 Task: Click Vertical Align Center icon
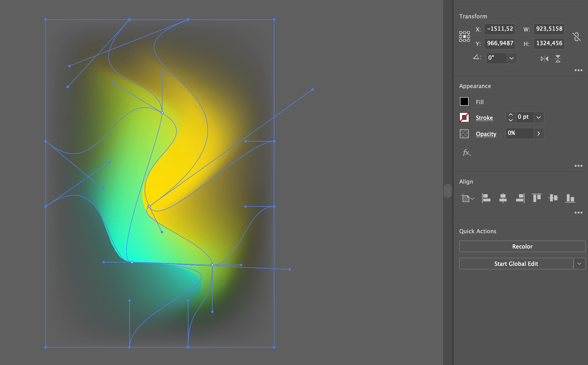tap(553, 198)
